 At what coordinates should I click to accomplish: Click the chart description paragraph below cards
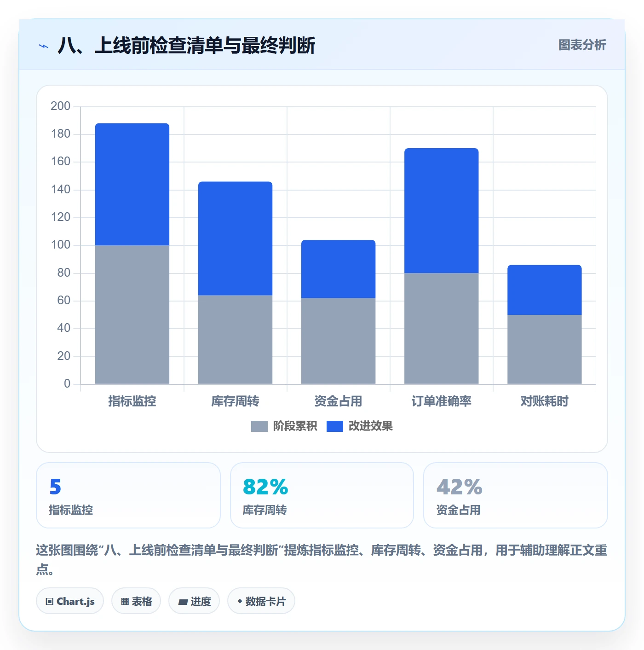[322, 559]
